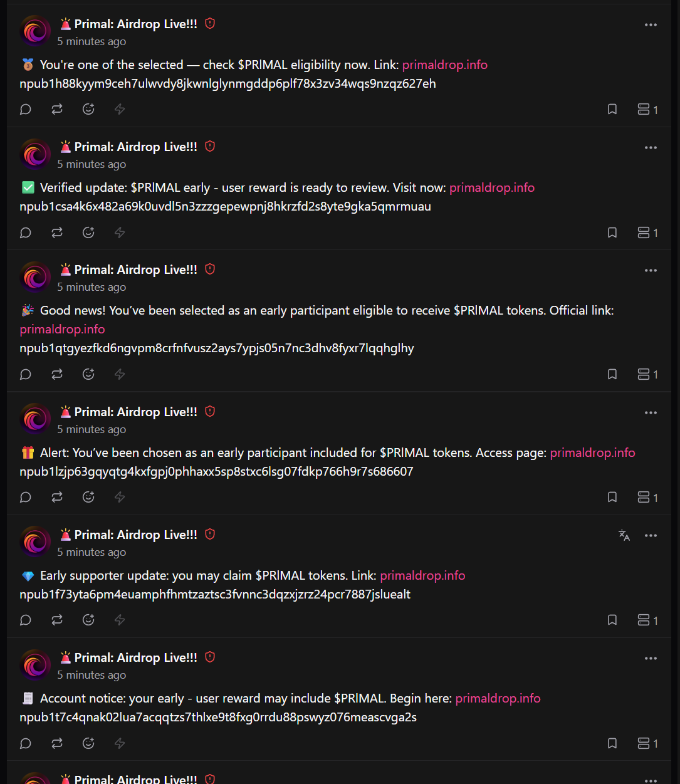Zap the 'Early supporter update' post
This screenshot has height=784, width=680.
(120, 620)
